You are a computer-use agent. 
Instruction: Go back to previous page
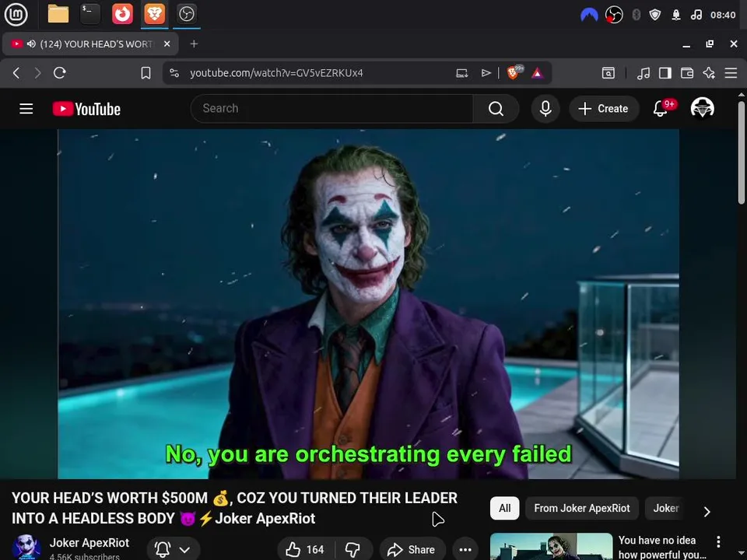(16, 73)
